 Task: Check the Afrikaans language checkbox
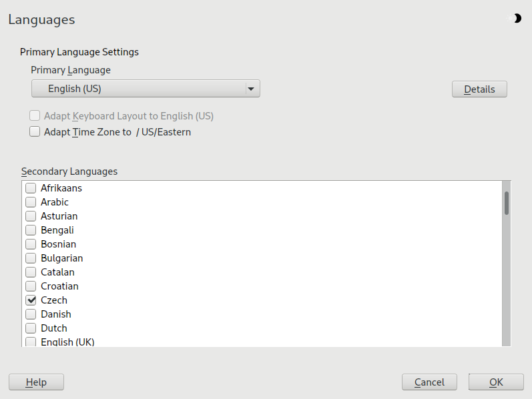coord(31,188)
